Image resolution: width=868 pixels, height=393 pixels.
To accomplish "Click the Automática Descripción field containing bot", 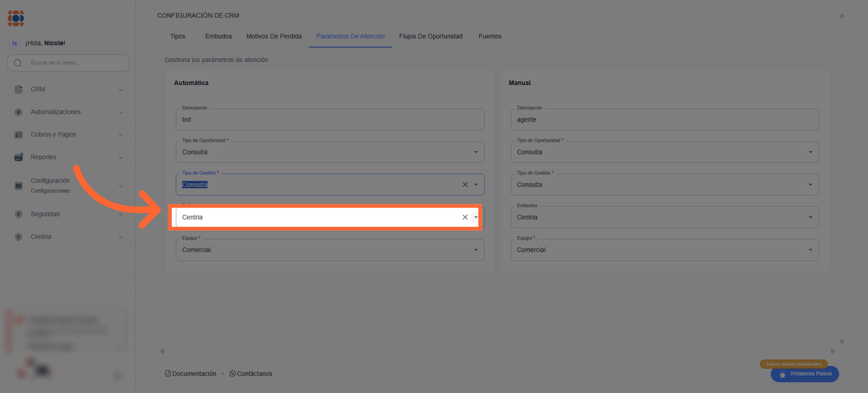I will coord(329,119).
